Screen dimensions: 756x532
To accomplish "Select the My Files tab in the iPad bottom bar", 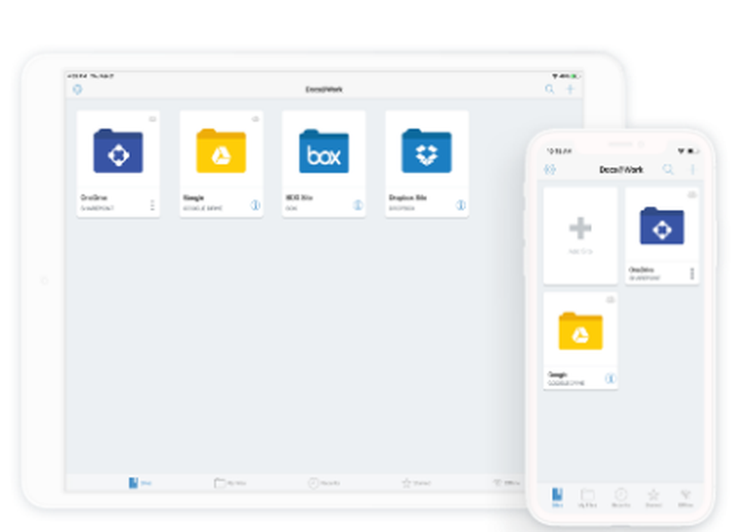I will tap(230, 482).
